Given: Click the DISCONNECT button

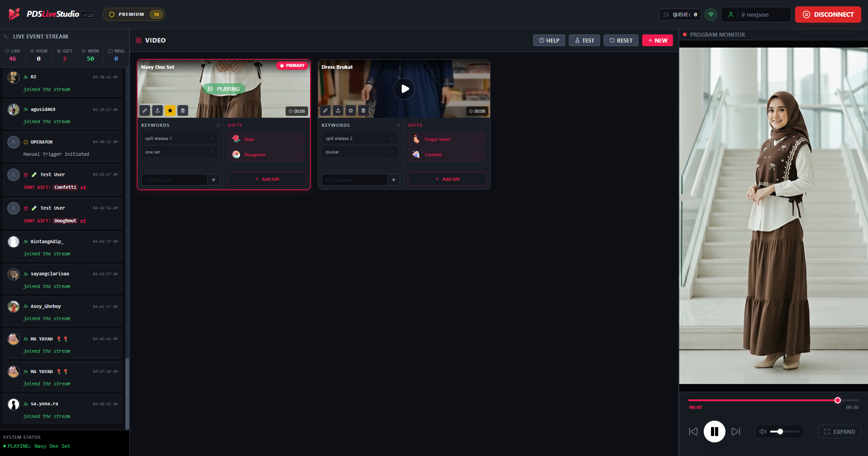Looking at the screenshot, I should (x=828, y=14).
